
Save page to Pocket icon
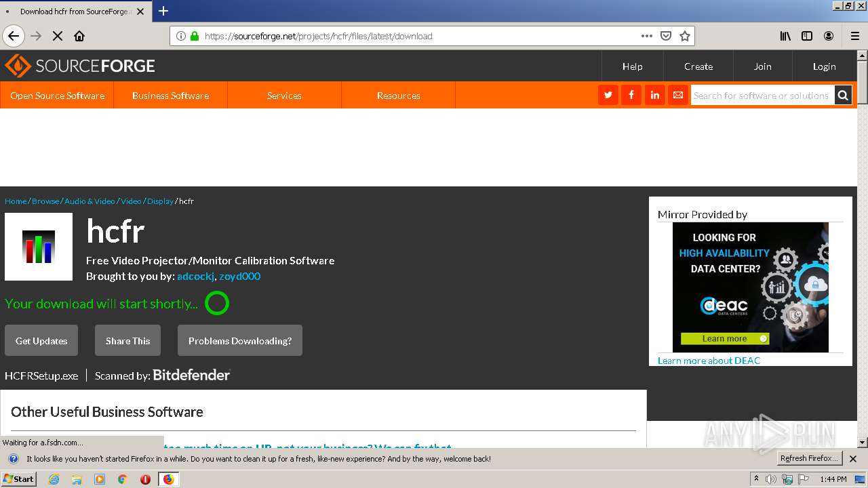coord(666,36)
